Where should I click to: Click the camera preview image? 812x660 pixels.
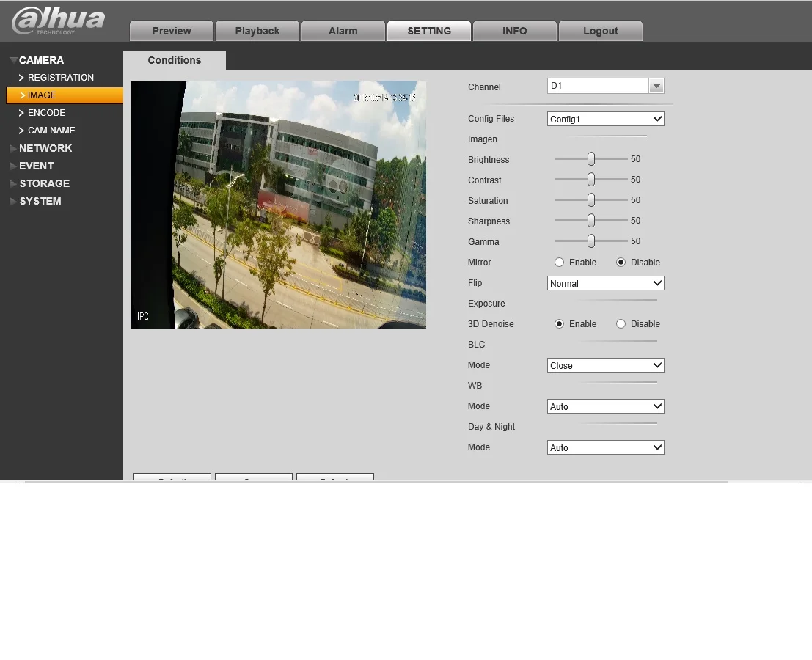[278, 205]
